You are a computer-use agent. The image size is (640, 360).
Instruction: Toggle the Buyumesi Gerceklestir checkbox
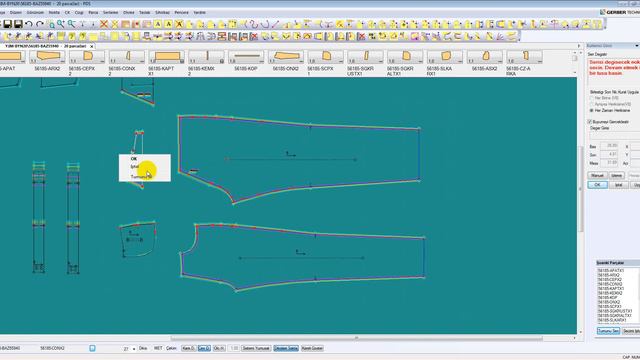coord(590,122)
